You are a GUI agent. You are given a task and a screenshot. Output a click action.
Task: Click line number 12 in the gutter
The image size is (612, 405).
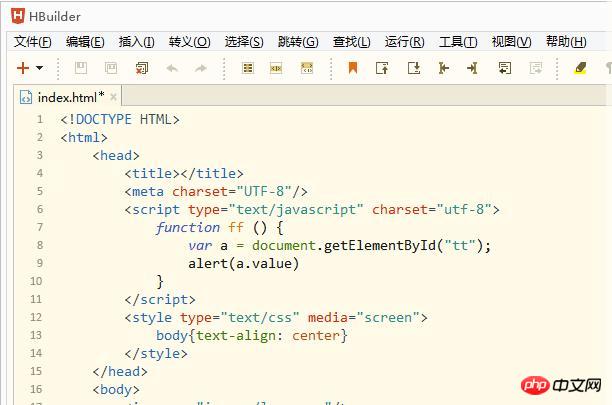pos(36,317)
